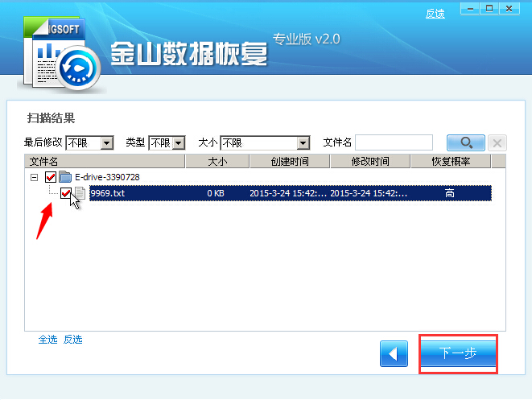Click the 0 KB size cell
Image resolution: width=532 pixels, height=400 pixels.
216,193
